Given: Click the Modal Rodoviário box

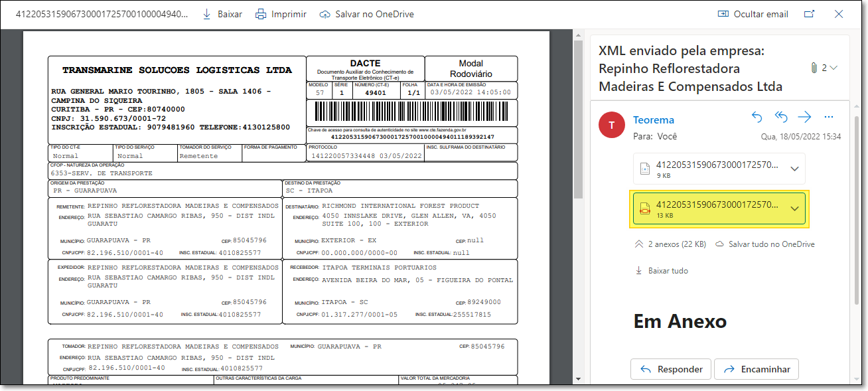Looking at the screenshot, I should point(471,68).
